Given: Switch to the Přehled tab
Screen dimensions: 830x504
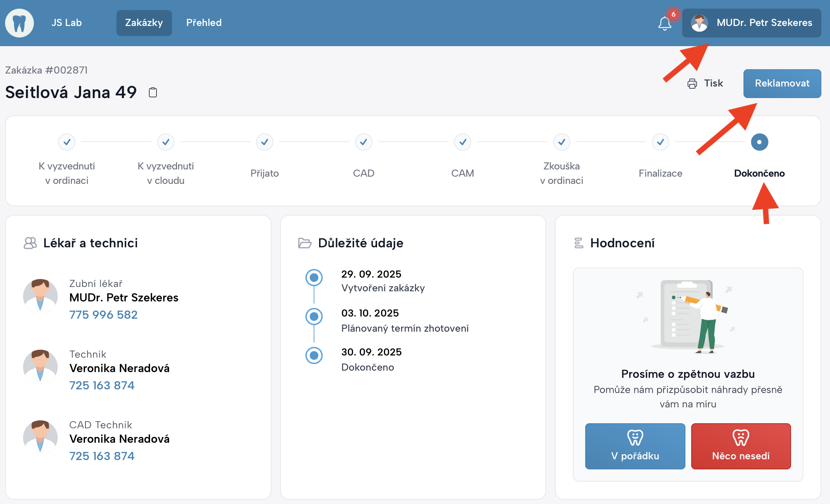Looking at the screenshot, I should (204, 23).
